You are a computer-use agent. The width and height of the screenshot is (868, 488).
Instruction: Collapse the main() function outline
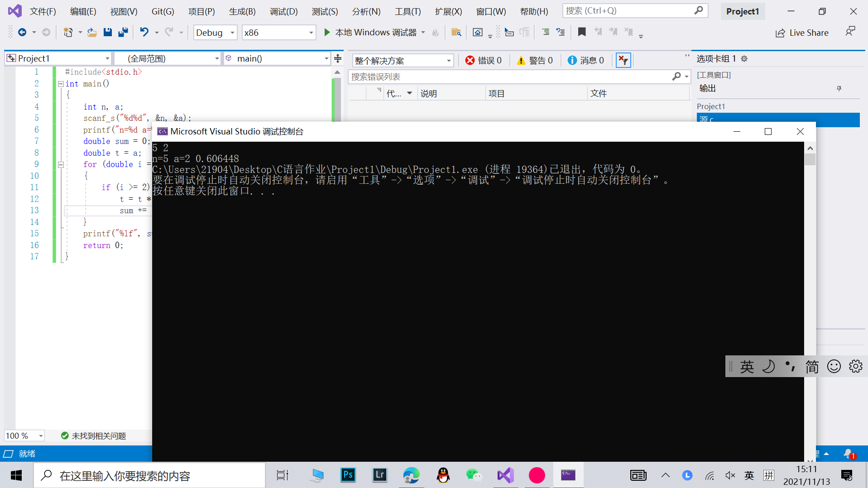[61, 84]
